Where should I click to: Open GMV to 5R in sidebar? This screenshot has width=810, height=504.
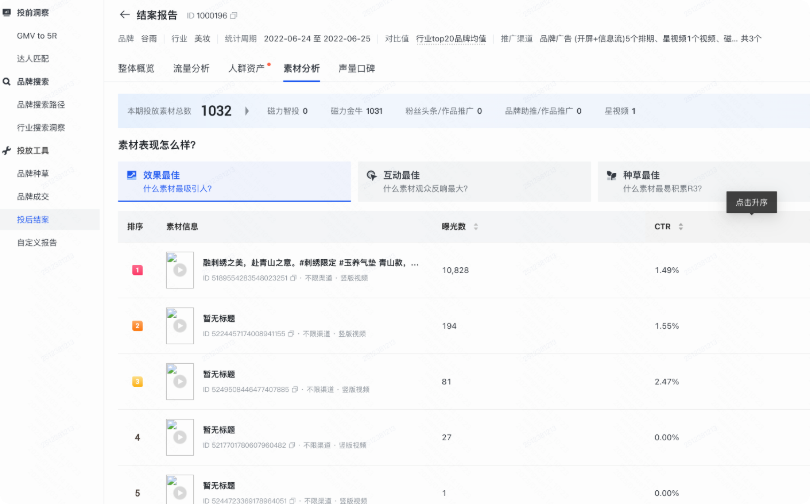tap(37, 36)
